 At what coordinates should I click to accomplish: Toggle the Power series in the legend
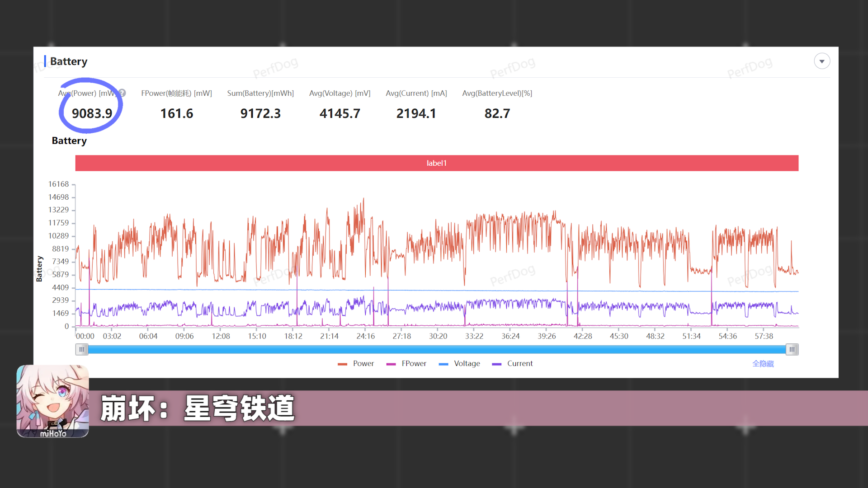coord(356,364)
